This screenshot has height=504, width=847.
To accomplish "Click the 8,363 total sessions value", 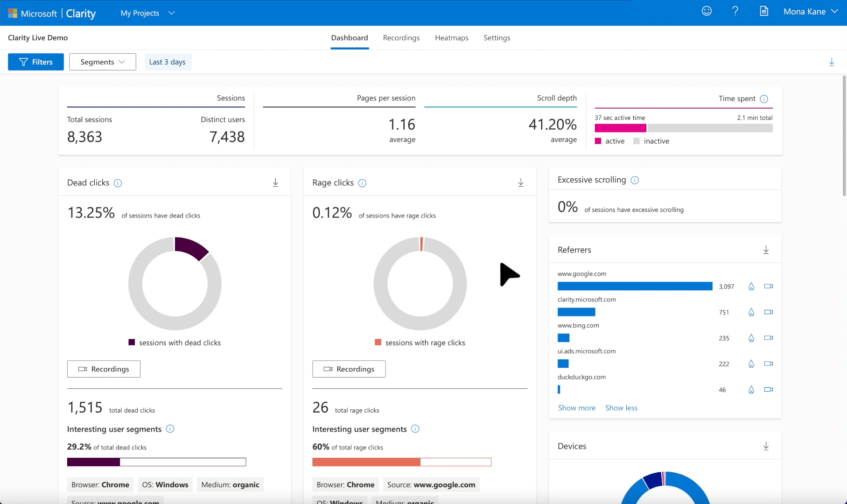I will (84, 137).
